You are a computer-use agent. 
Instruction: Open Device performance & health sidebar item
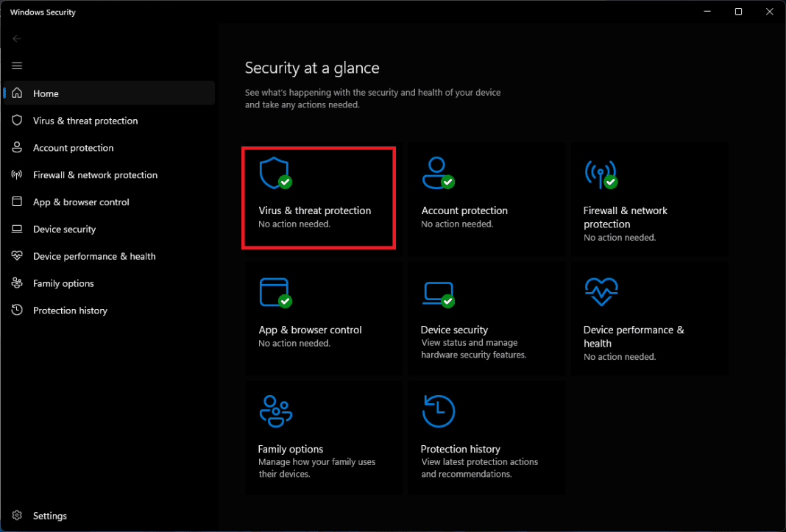coord(94,257)
